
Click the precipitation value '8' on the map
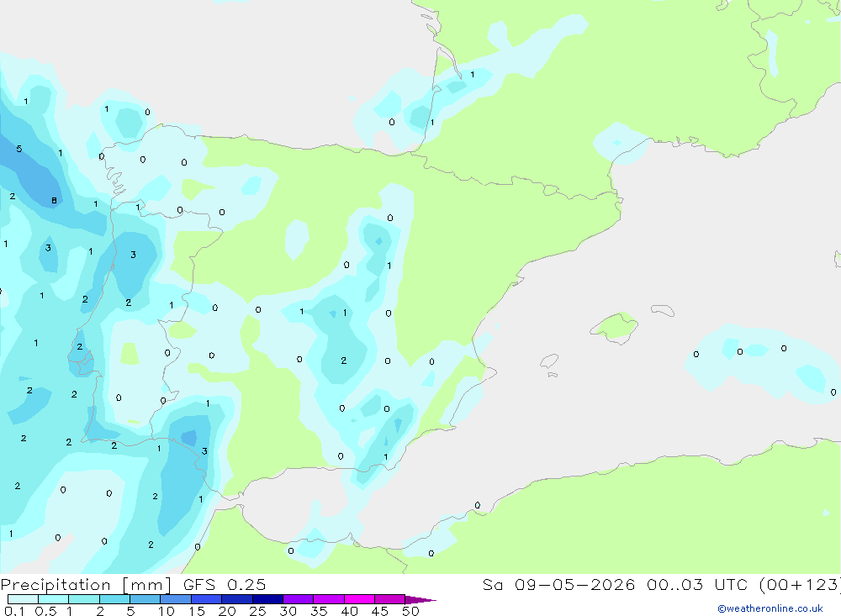54,201
